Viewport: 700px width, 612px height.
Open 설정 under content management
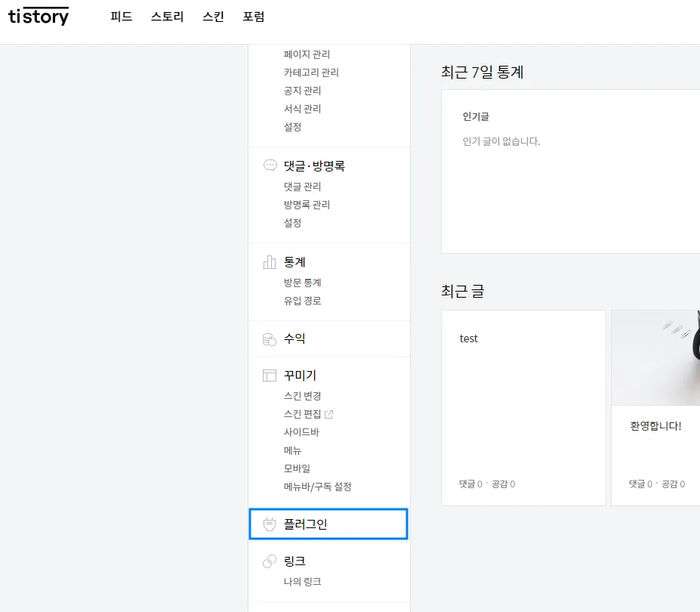click(292, 127)
